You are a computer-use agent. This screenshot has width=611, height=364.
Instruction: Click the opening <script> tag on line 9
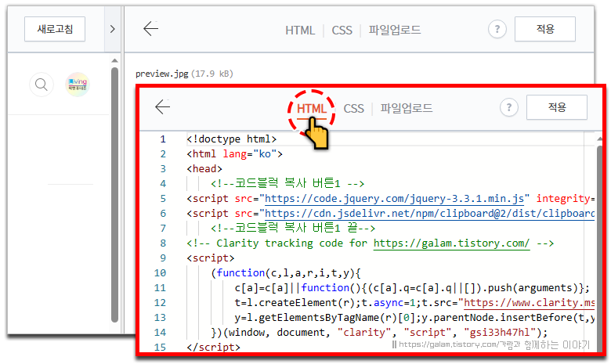211,258
